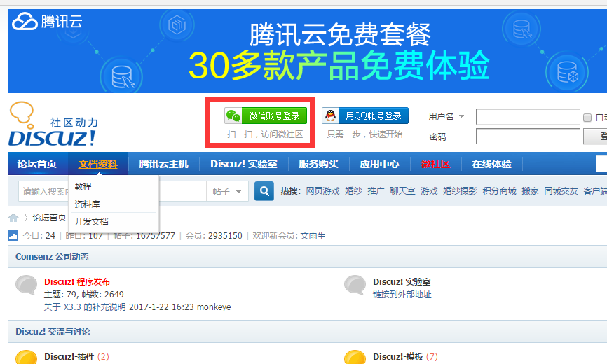The width and height of the screenshot is (607, 364).
Task: Open Discuz! 实验室 forum link
Action: pos(402,281)
